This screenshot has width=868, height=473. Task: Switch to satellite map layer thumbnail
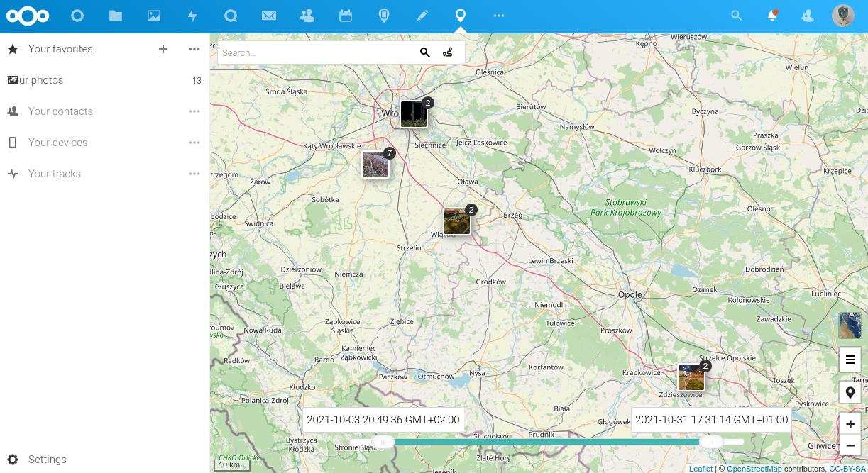[x=850, y=325]
